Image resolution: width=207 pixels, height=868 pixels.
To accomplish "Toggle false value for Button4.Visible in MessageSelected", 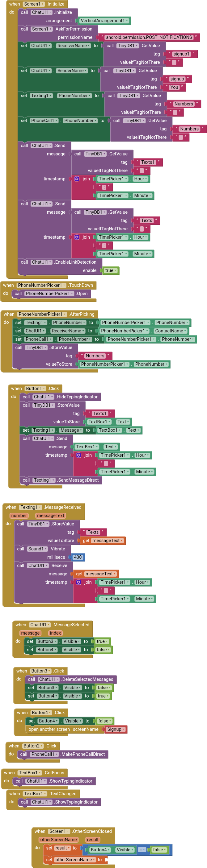I will click(103, 650).
